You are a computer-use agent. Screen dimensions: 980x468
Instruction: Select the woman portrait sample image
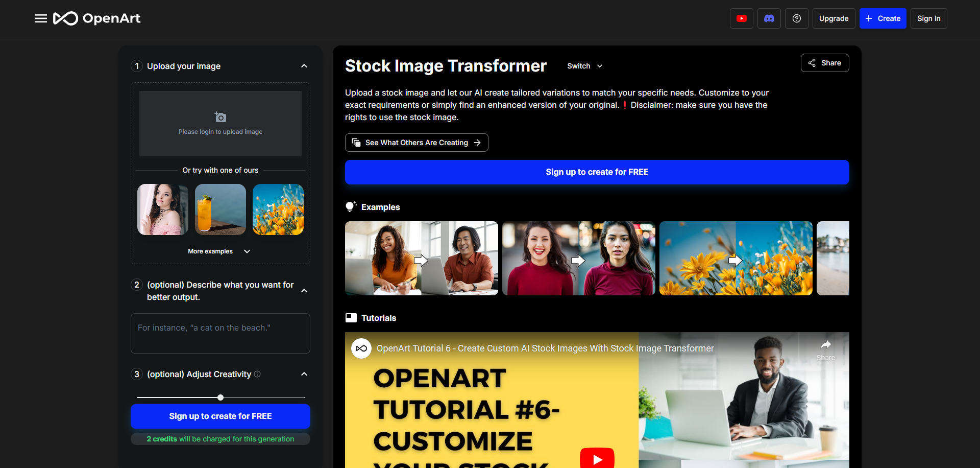pyautogui.click(x=163, y=209)
